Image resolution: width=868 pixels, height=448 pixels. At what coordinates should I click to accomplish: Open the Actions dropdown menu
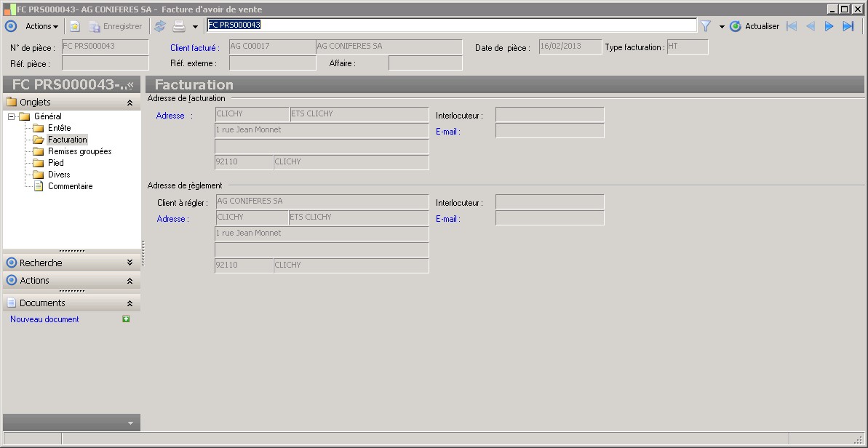[41, 26]
